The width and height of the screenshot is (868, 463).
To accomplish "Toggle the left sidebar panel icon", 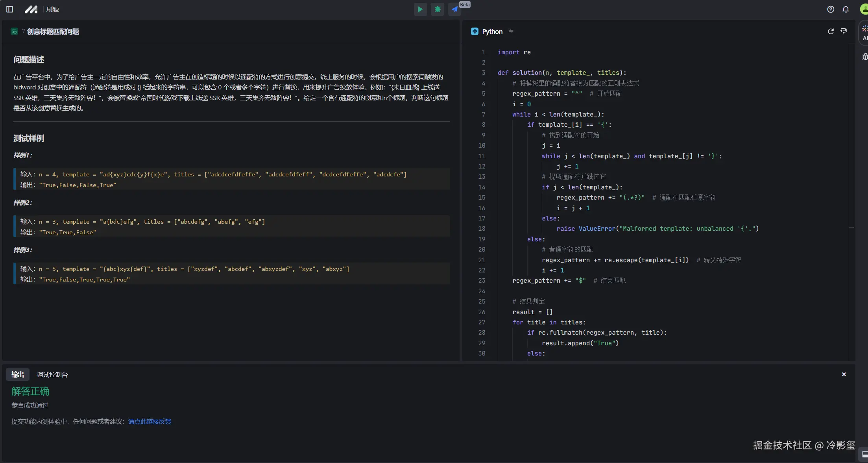I will (10, 9).
